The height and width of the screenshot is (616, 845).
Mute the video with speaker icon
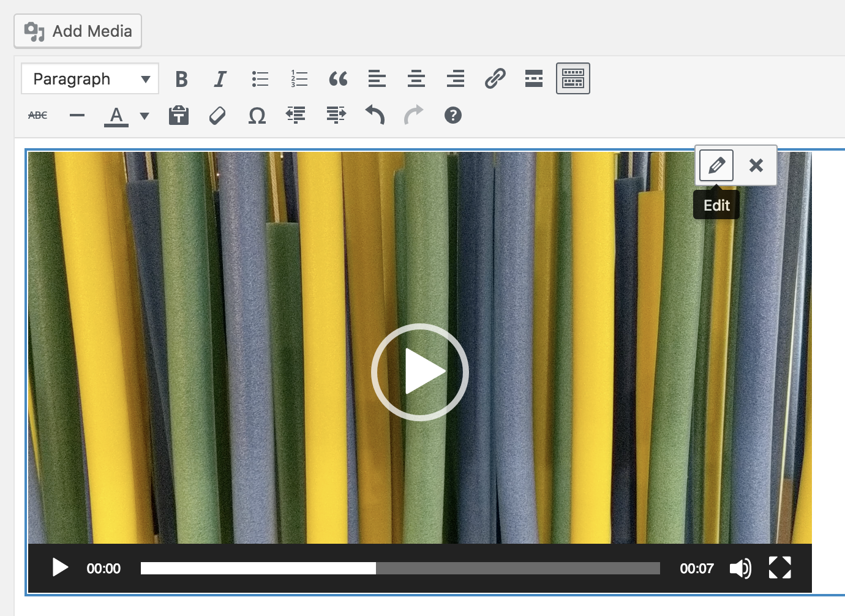point(740,568)
